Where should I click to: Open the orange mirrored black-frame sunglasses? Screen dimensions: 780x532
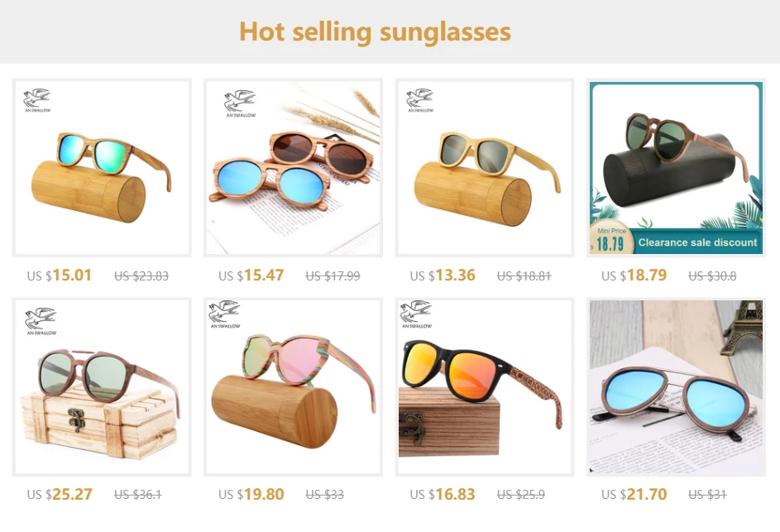485,386
